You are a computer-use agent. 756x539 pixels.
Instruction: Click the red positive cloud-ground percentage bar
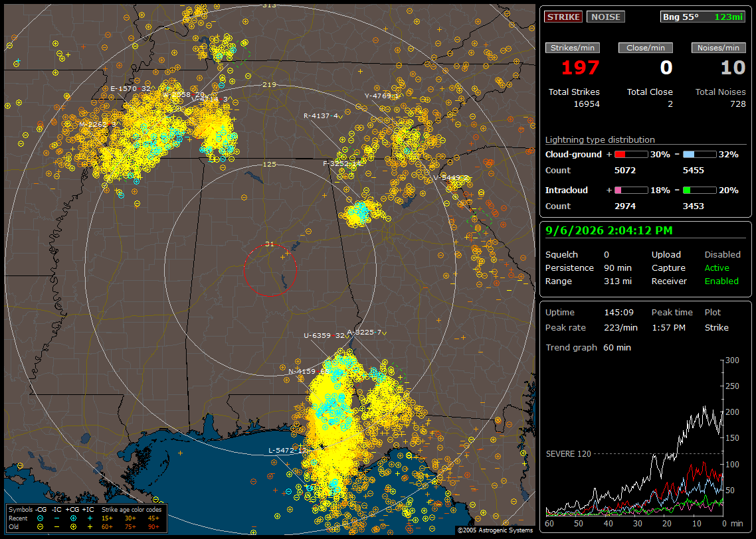(631, 155)
